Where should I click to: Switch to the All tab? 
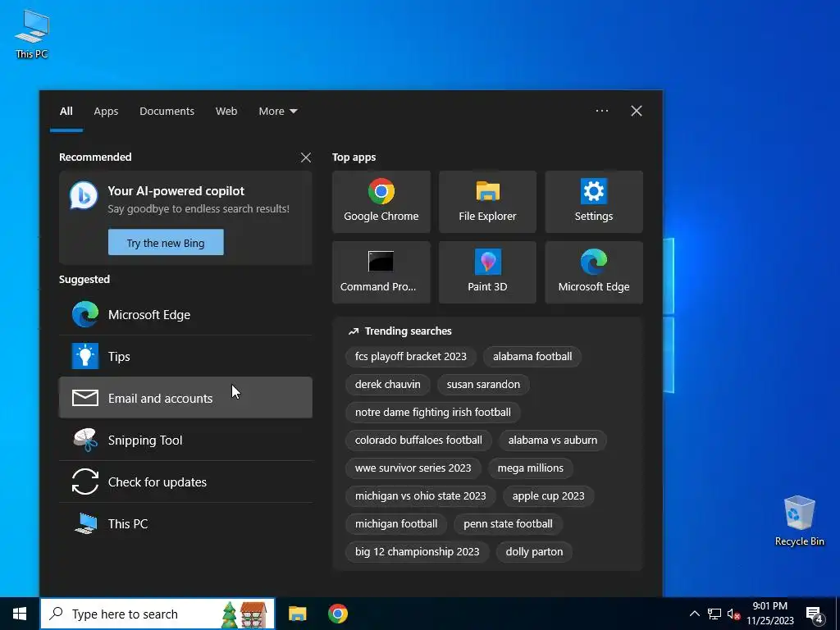pyautogui.click(x=66, y=112)
